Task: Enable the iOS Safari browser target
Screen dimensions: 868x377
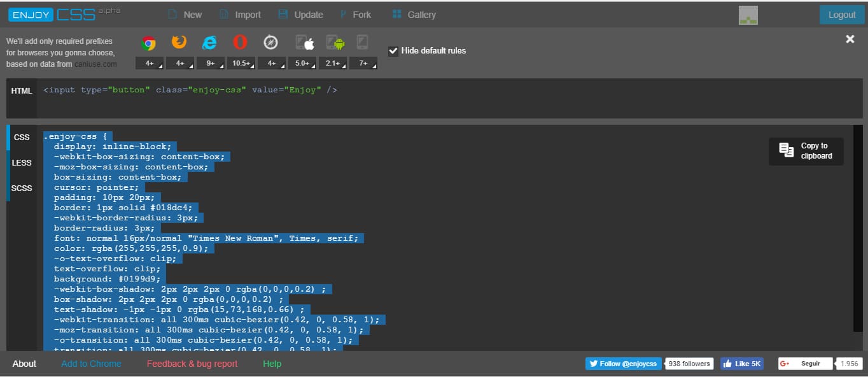Action: [305, 43]
